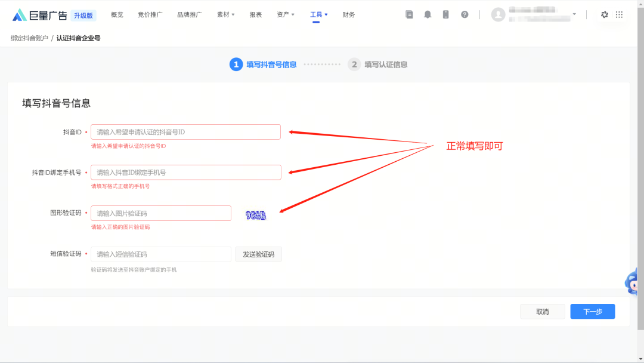The width and height of the screenshot is (644, 363).
Task: Click the user avatar icon
Action: [498, 14]
